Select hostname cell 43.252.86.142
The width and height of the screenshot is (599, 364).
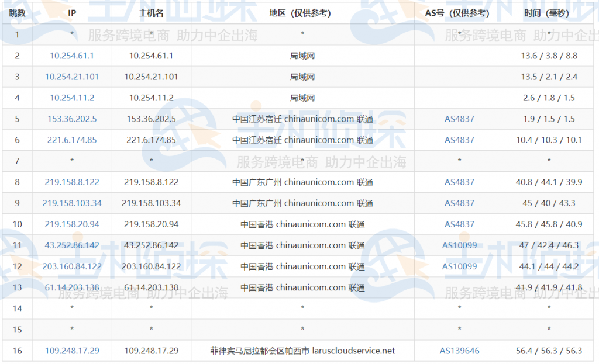152,245
